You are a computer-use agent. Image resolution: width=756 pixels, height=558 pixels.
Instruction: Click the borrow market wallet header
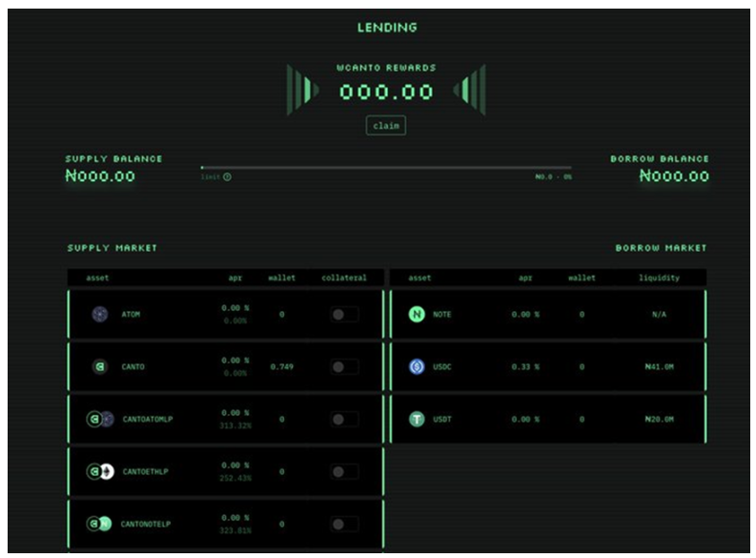[582, 278]
